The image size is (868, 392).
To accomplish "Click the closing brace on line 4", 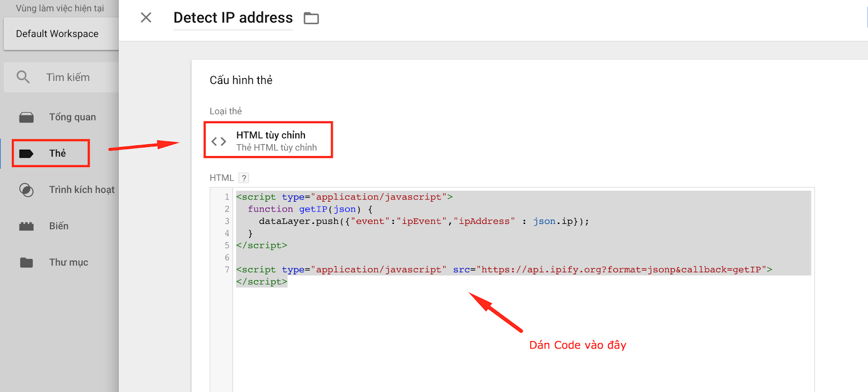I will coord(250,234).
